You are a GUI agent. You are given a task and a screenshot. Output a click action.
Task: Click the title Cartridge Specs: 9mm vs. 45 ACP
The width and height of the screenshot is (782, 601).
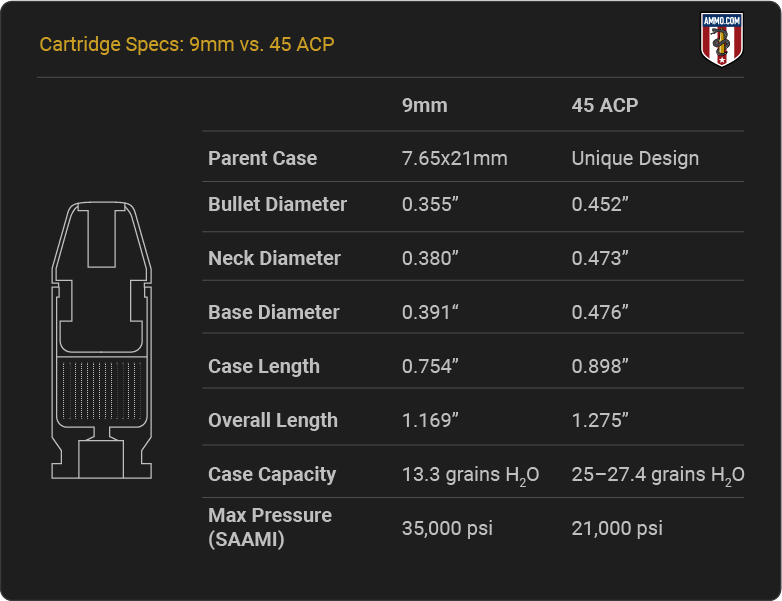click(187, 44)
